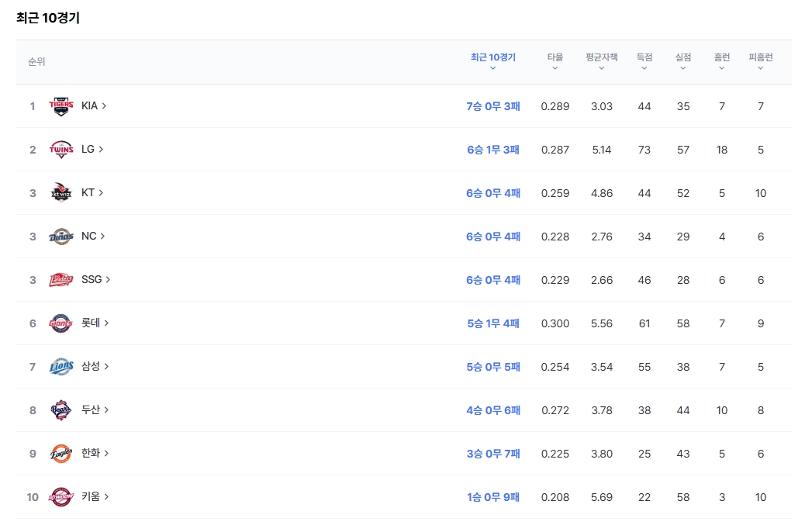Click the NC Dinos team logo
The width and height of the screenshot is (805, 532).
[61, 237]
